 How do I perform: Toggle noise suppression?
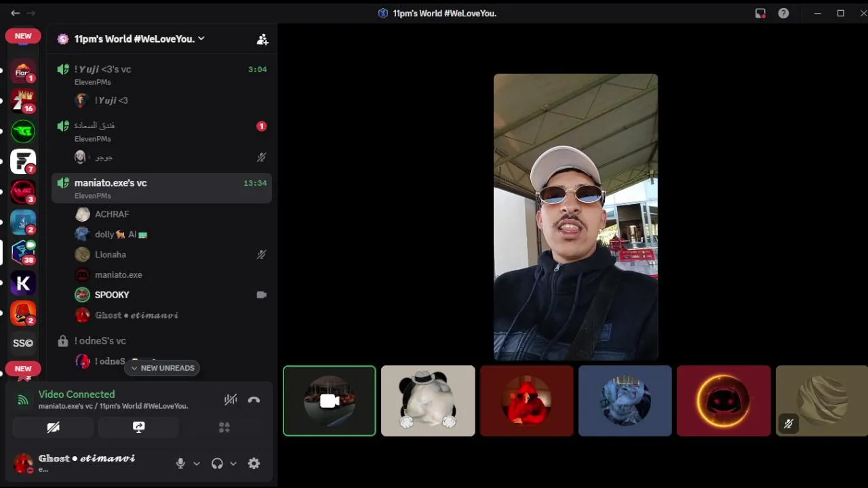point(231,400)
